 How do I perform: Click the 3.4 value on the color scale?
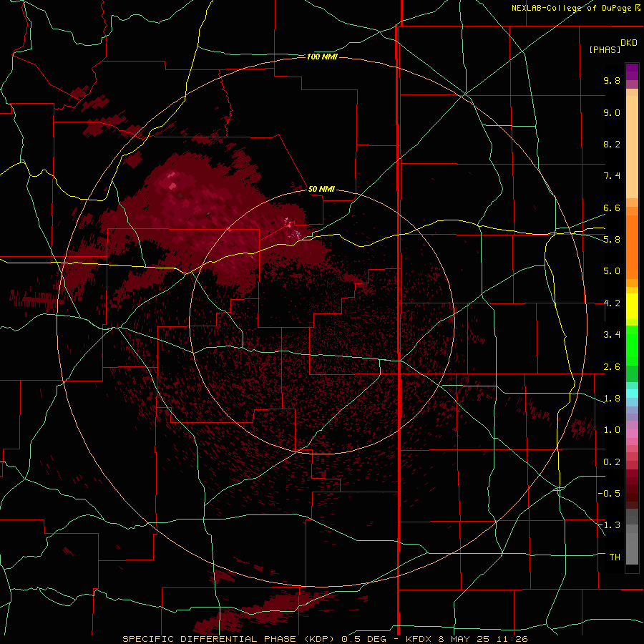(x=612, y=335)
